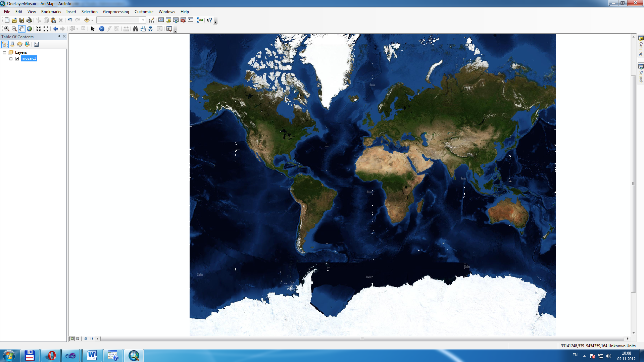Open Microsoft Word from taskbar
The width and height of the screenshot is (644, 362).
(92, 356)
